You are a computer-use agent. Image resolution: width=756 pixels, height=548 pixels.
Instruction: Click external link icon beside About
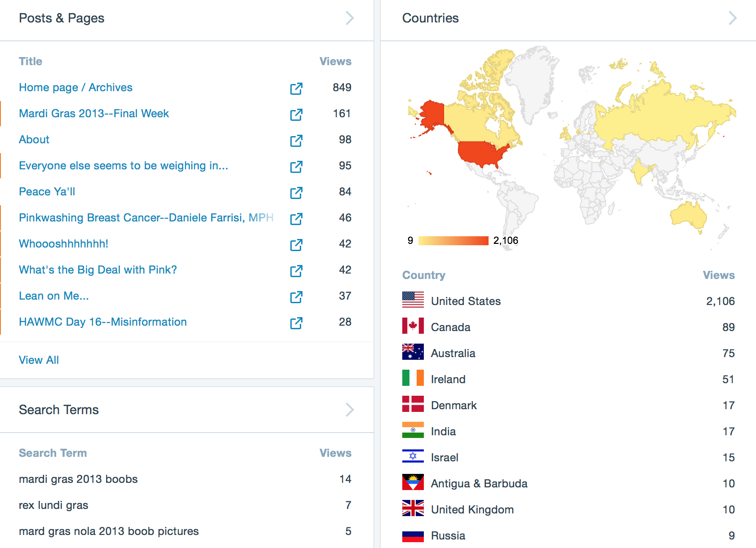pyautogui.click(x=296, y=141)
